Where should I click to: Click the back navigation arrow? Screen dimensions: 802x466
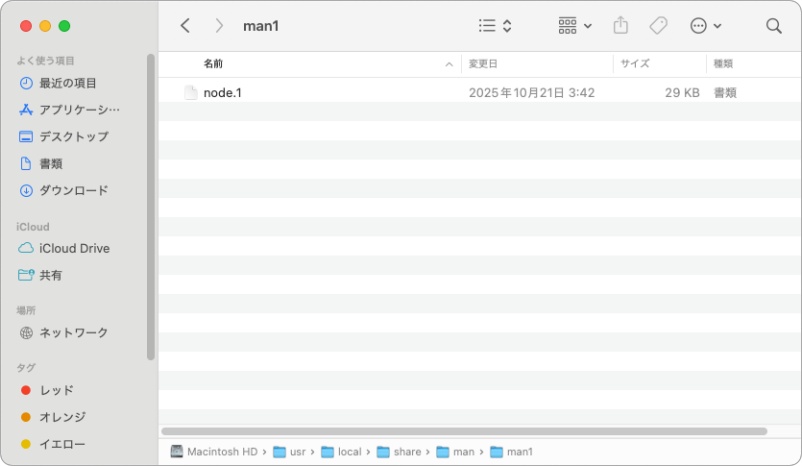click(185, 26)
